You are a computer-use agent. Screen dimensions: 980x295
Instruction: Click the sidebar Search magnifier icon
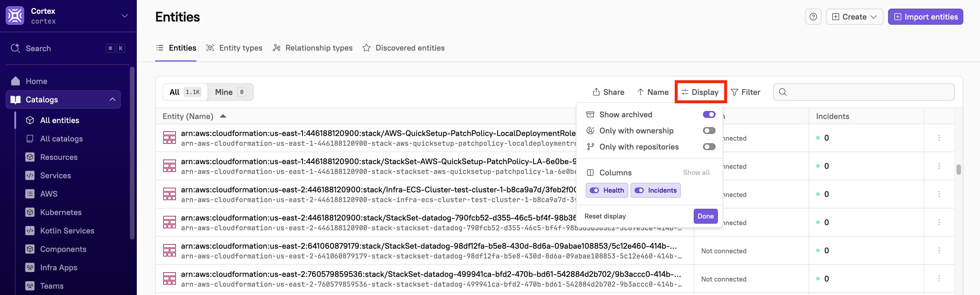[x=15, y=48]
